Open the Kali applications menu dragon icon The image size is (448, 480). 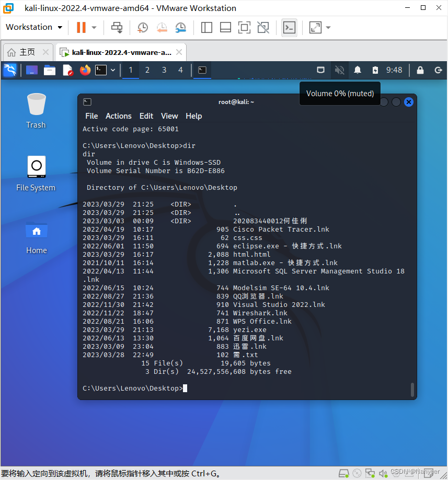(10, 70)
